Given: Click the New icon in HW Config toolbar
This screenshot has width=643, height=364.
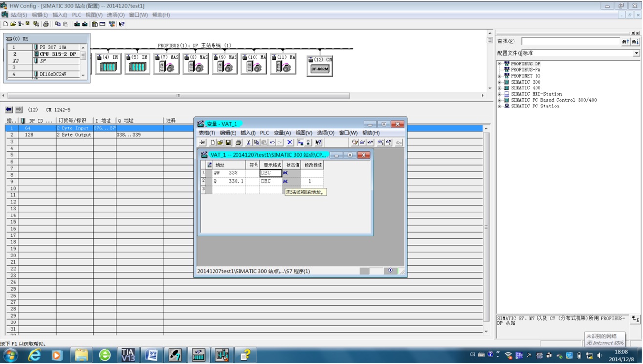Looking at the screenshot, I should [x=5, y=24].
